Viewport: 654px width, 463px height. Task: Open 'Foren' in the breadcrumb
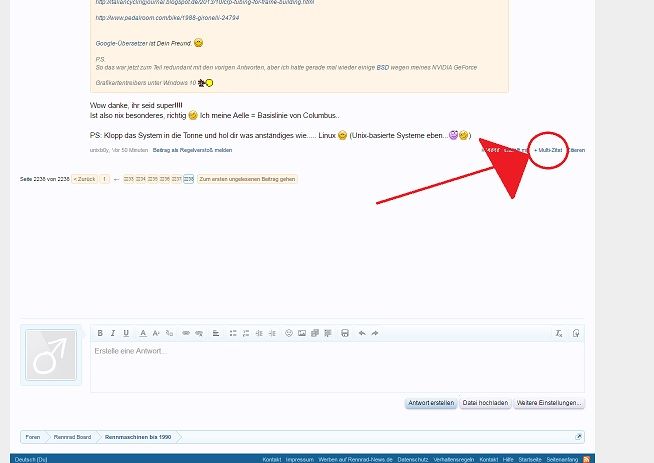tap(33, 437)
